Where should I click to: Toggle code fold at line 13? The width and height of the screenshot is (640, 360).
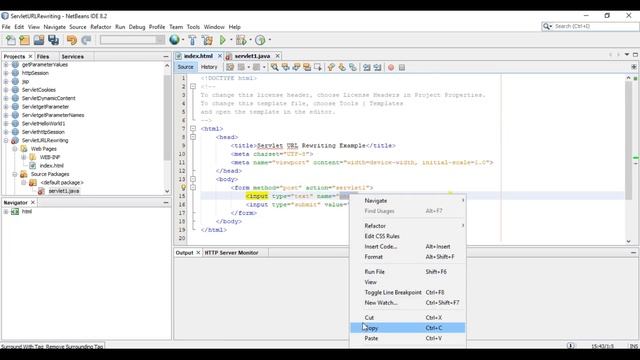(193, 179)
